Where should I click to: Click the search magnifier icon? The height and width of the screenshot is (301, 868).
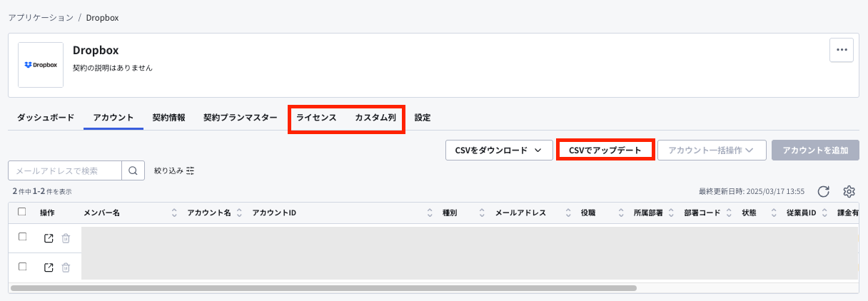133,170
